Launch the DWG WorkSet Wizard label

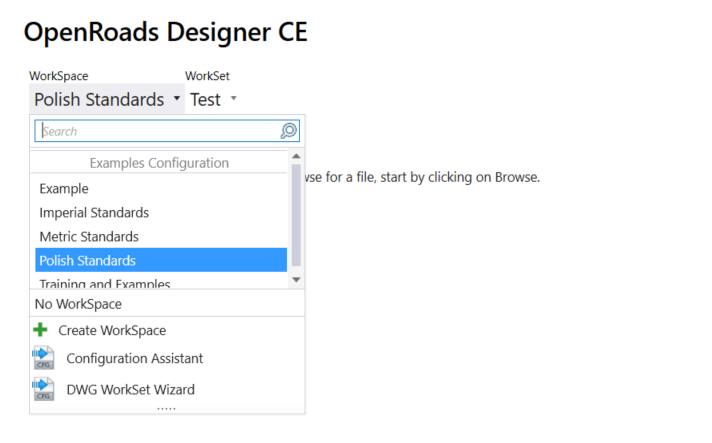(131, 390)
